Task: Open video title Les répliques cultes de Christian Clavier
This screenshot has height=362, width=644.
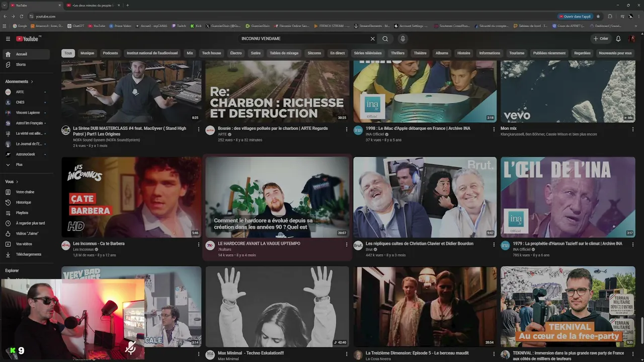Action: tap(420, 243)
